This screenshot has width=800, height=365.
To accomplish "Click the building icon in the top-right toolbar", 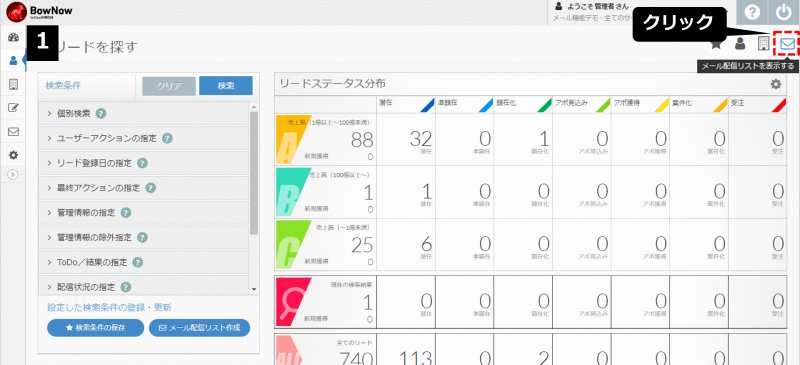I will point(763,44).
